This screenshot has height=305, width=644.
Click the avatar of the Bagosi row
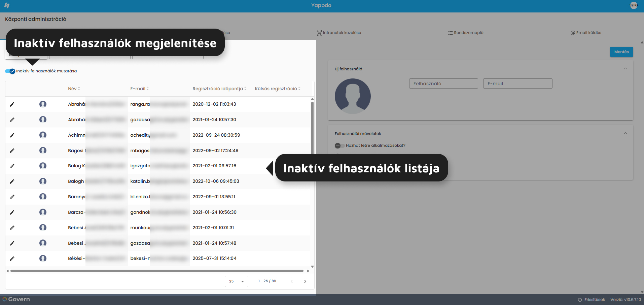click(43, 150)
